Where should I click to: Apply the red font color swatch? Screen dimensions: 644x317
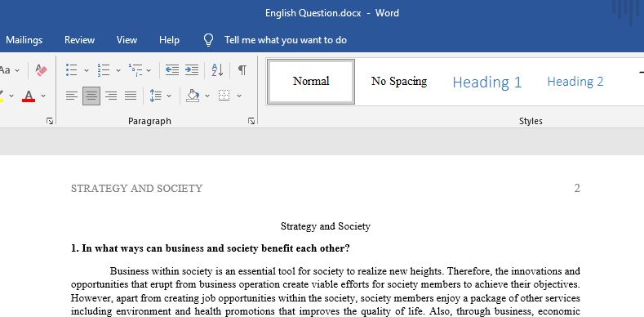coord(29,96)
